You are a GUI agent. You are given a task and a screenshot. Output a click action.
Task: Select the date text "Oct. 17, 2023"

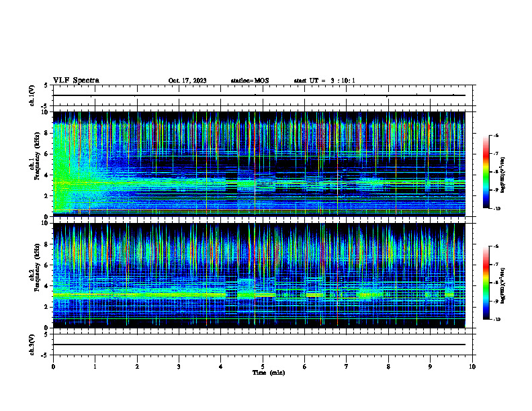pos(187,81)
